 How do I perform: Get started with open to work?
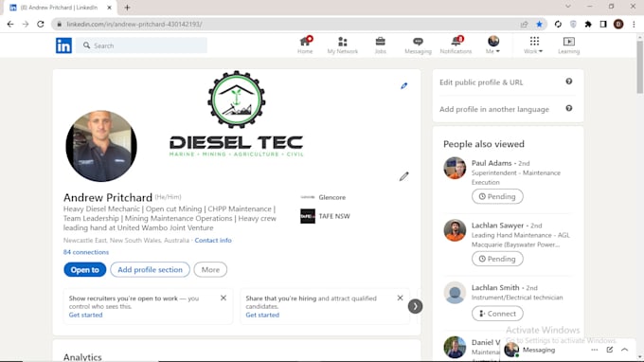click(x=85, y=316)
